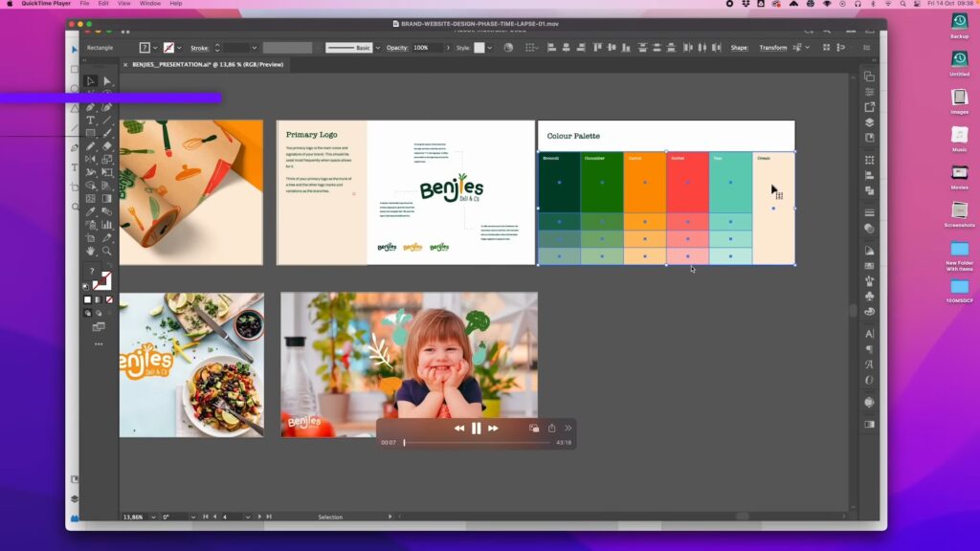Activate the Eyedropper tool
The image size is (980, 551).
click(91, 211)
